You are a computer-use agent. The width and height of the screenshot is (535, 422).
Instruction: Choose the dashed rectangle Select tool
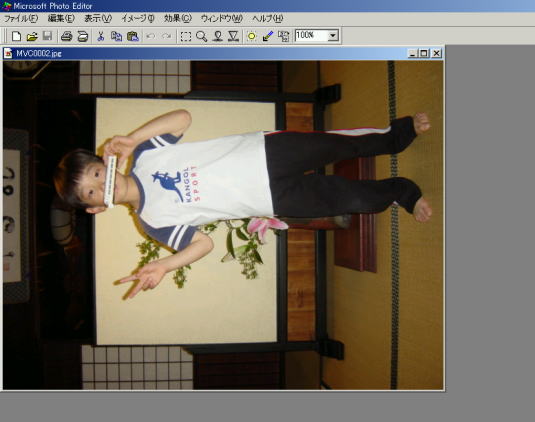[186, 36]
